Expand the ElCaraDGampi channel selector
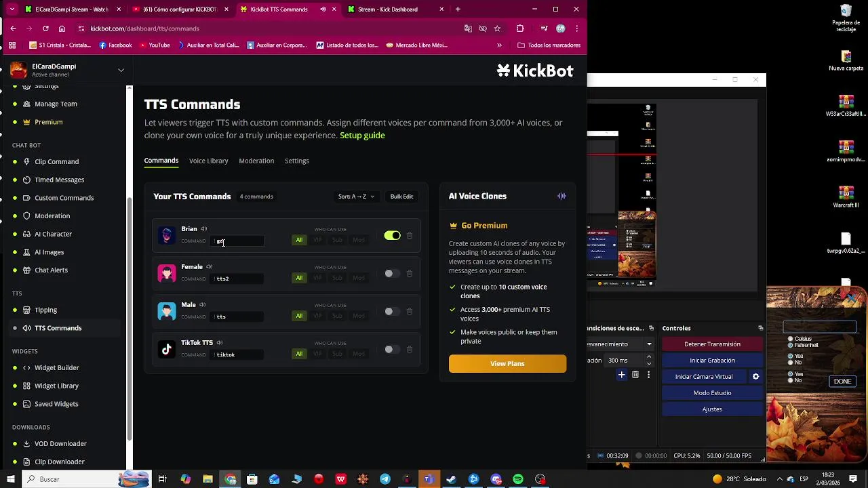Image resolution: width=868 pixels, height=488 pixels. pyautogui.click(x=121, y=70)
